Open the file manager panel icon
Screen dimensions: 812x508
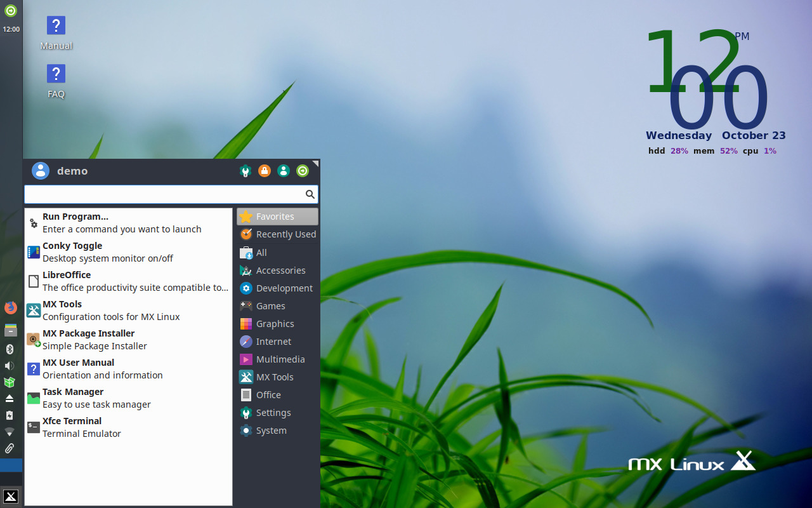coord(11,330)
